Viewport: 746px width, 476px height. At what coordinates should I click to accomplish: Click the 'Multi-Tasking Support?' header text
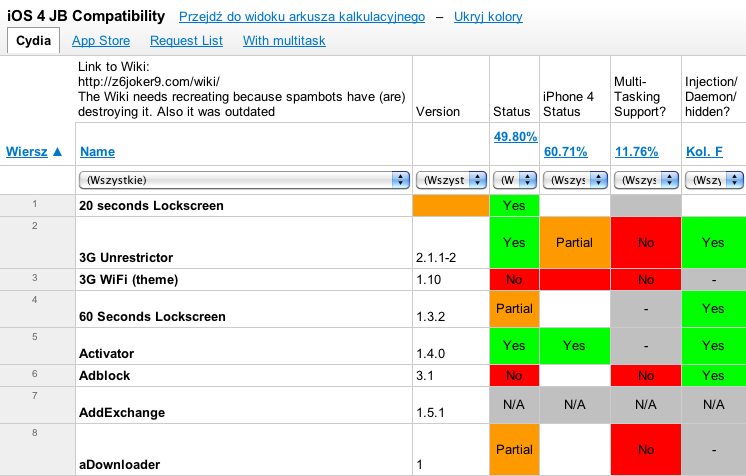639,97
